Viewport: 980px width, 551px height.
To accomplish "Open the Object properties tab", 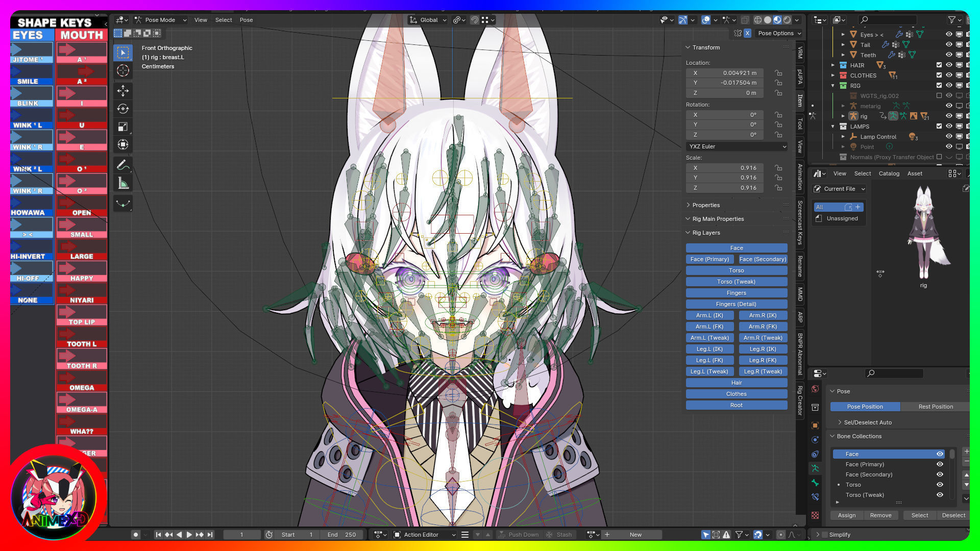I will coord(815,425).
